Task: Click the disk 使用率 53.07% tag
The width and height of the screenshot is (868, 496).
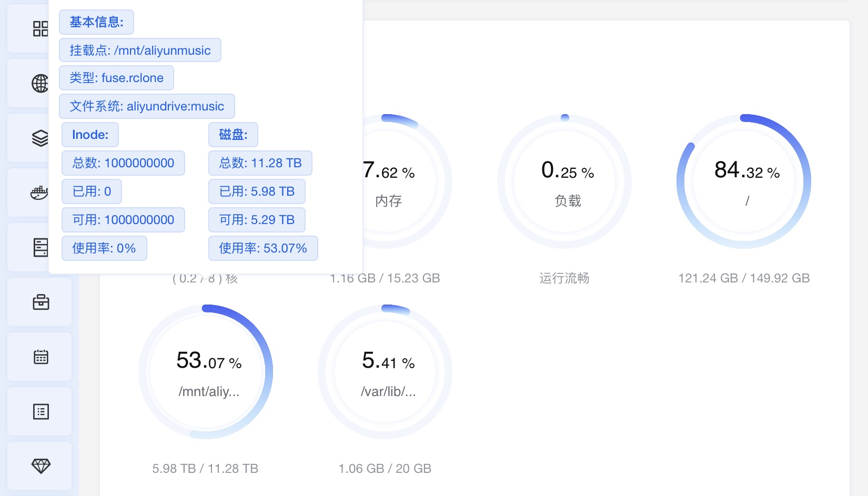Action: [263, 248]
